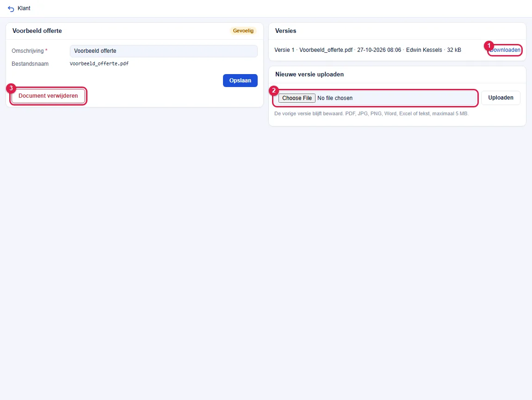Click the 'No file chosen' text

(x=335, y=98)
